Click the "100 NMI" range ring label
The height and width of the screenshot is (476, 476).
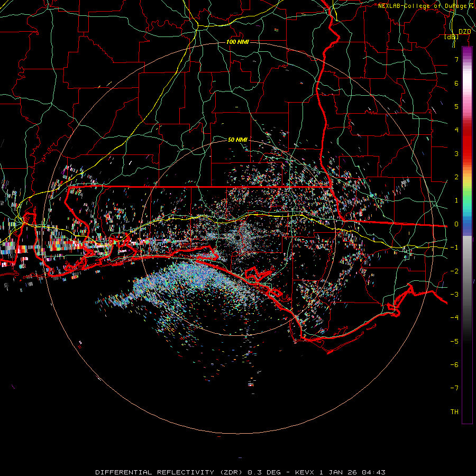(x=237, y=42)
